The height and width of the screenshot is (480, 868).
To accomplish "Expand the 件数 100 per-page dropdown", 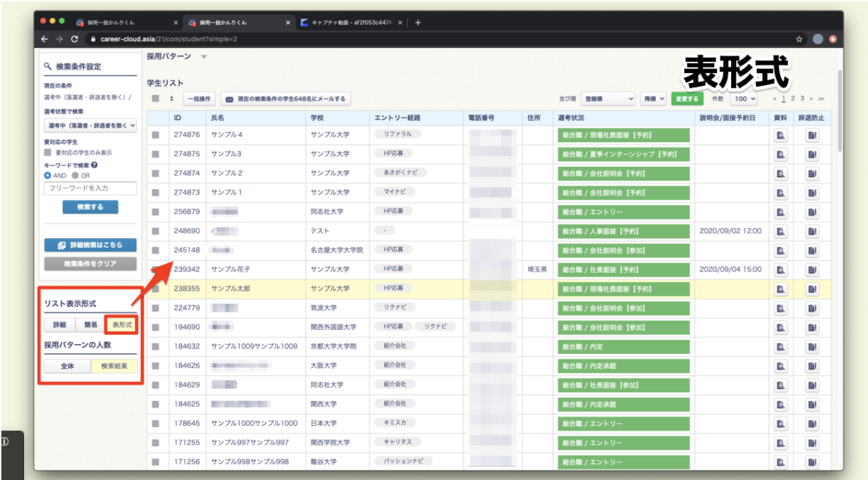I will 744,99.
